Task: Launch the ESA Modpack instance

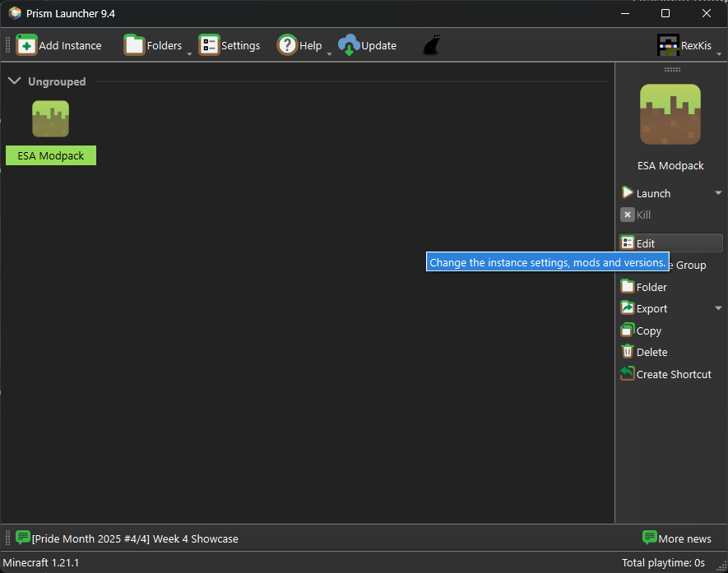Action: point(653,193)
